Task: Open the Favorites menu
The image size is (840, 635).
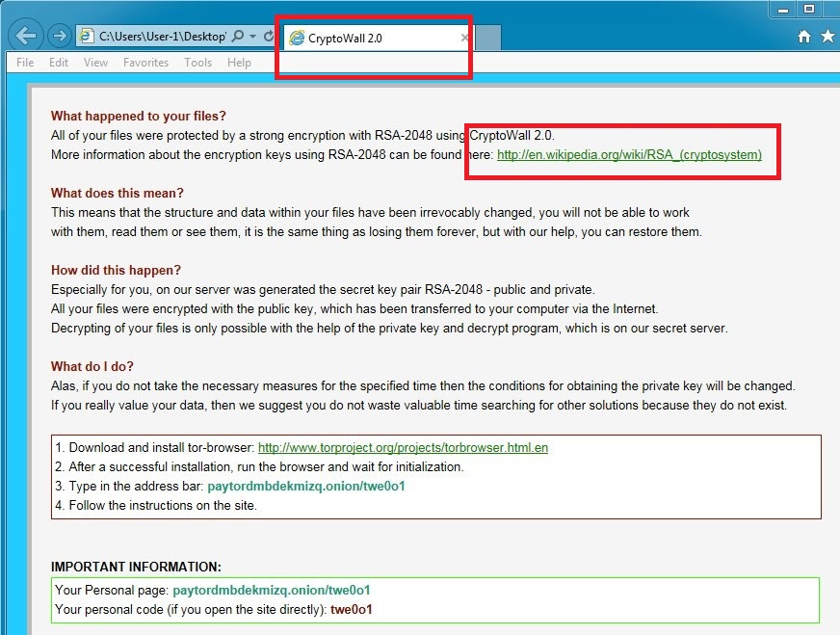Action: click(145, 63)
